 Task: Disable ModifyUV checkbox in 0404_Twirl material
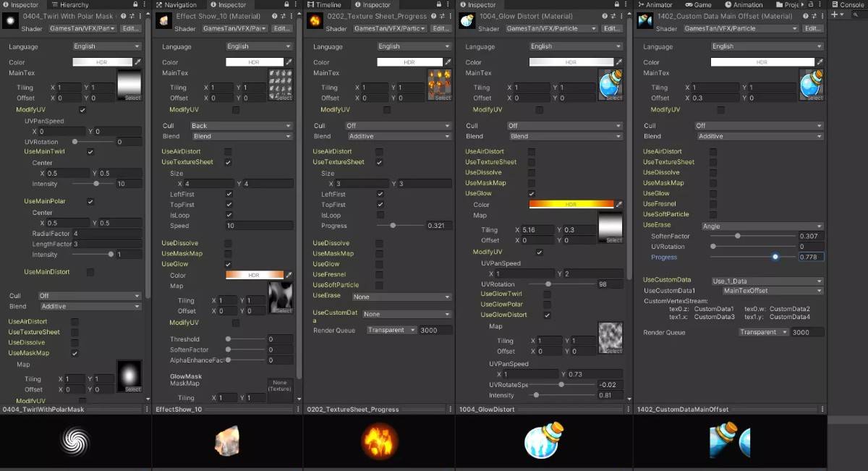[x=82, y=110]
